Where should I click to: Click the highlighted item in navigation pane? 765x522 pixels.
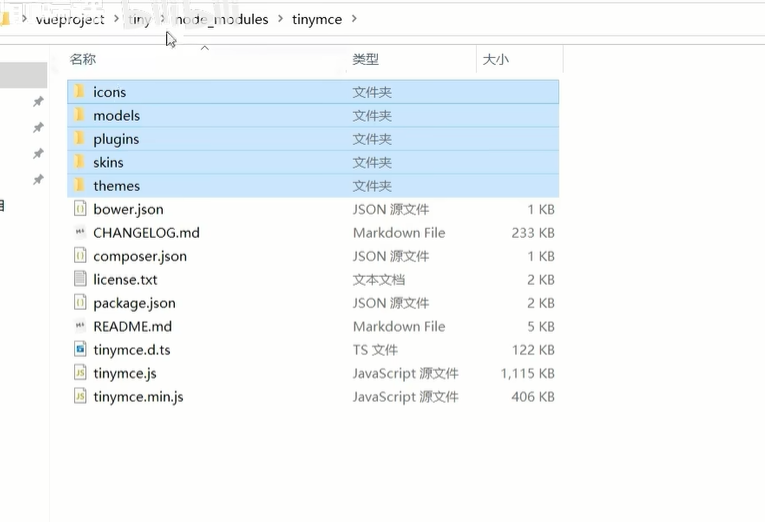click(23, 75)
